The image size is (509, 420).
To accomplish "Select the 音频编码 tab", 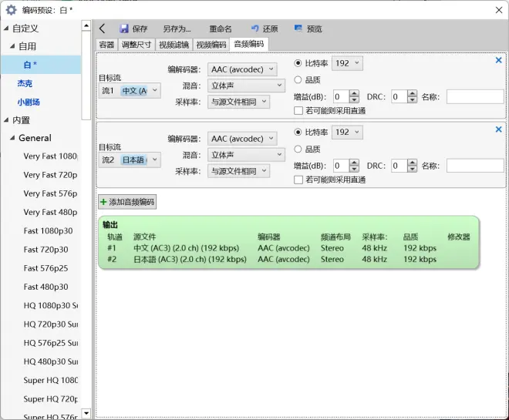I will coord(249,44).
